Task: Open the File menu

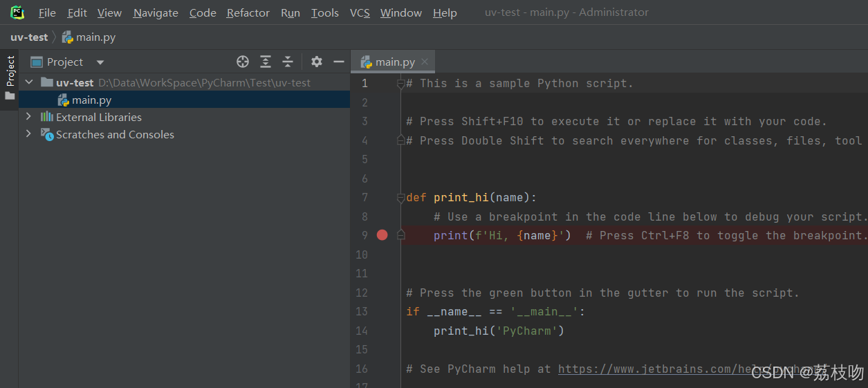Action: tap(47, 12)
